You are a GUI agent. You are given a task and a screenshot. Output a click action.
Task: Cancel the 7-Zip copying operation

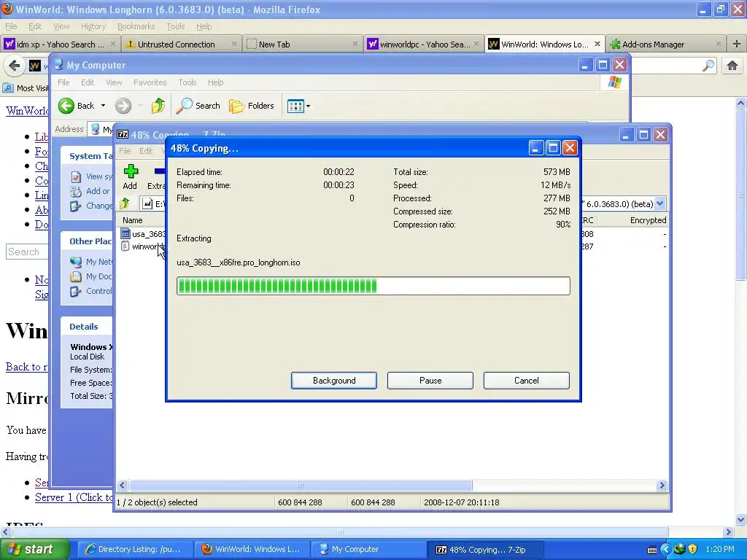coord(527,381)
